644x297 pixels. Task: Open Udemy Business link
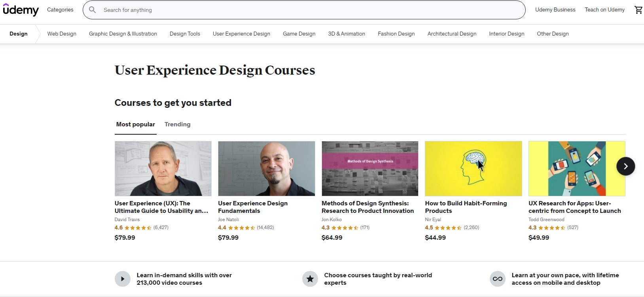(x=555, y=10)
